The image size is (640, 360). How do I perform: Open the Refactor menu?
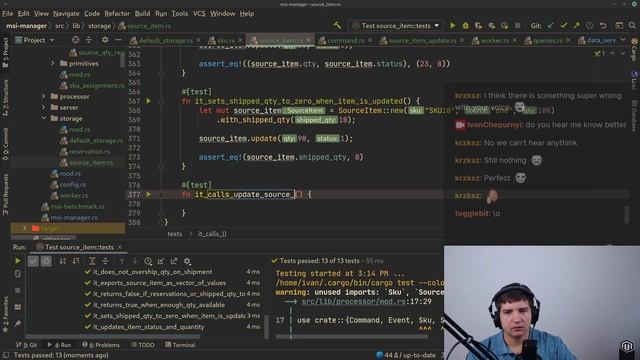tap(117, 13)
